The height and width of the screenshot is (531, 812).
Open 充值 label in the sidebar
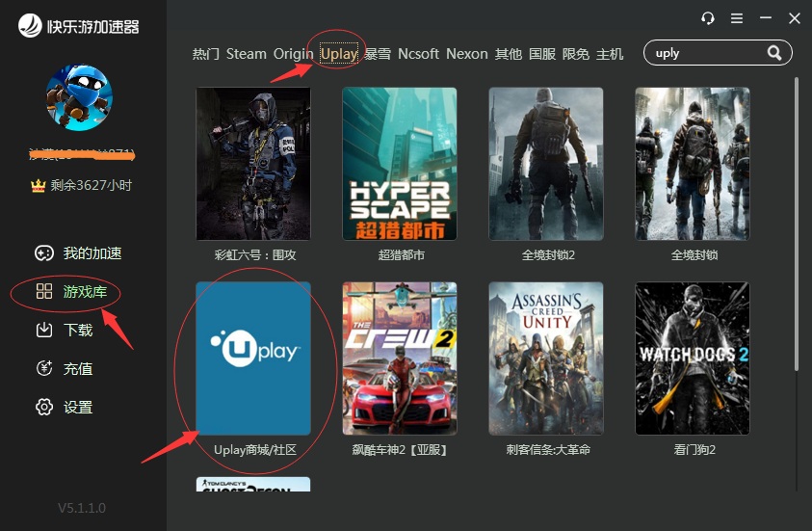click(x=78, y=368)
